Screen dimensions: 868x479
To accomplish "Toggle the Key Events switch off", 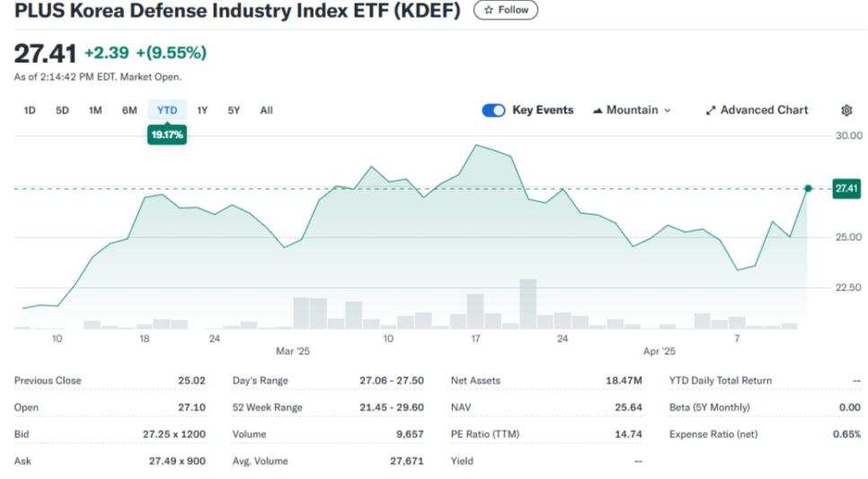I will 493,111.
